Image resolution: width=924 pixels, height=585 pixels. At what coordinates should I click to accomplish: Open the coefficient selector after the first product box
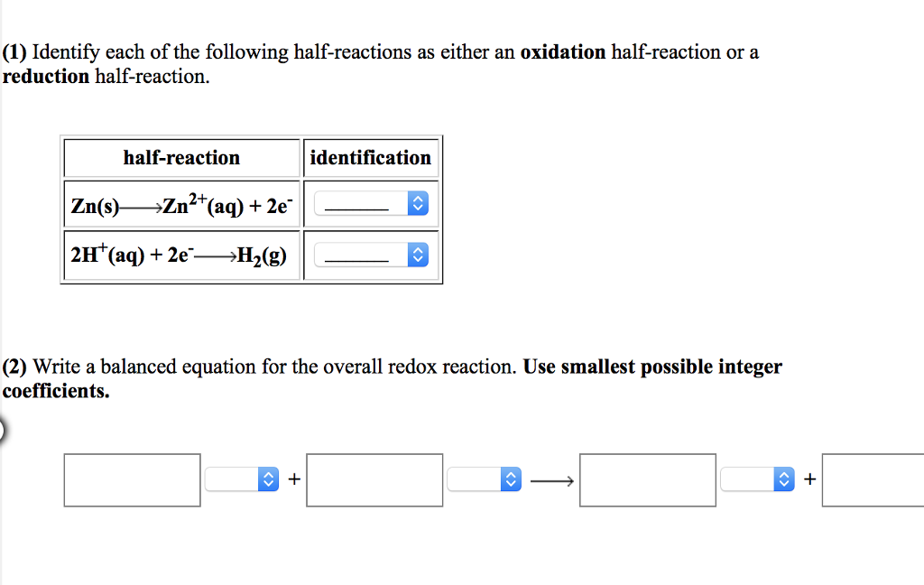click(758, 479)
